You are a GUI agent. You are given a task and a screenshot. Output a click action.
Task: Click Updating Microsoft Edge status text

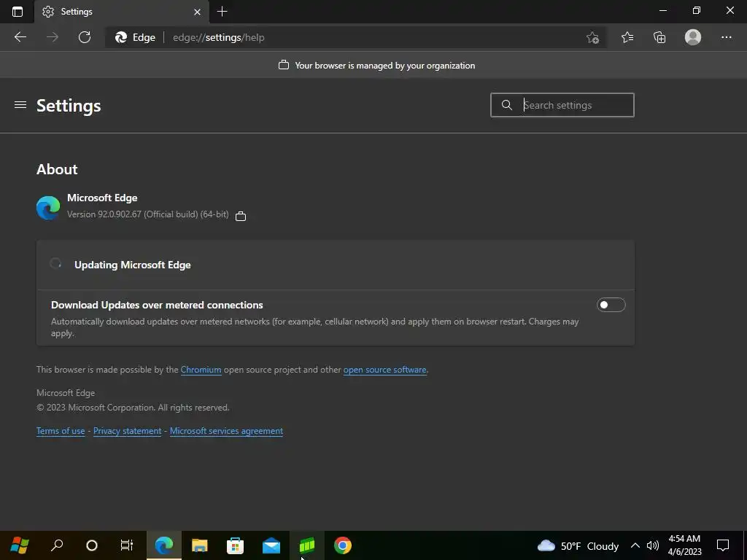[x=133, y=265]
